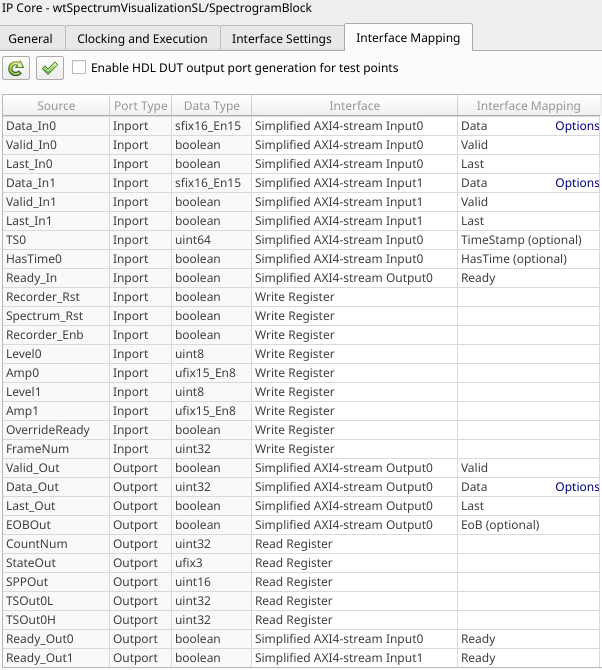Select the Level1 source cell
This screenshot has height=670, width=602.
pyautogui.click(x=56, y=391)
